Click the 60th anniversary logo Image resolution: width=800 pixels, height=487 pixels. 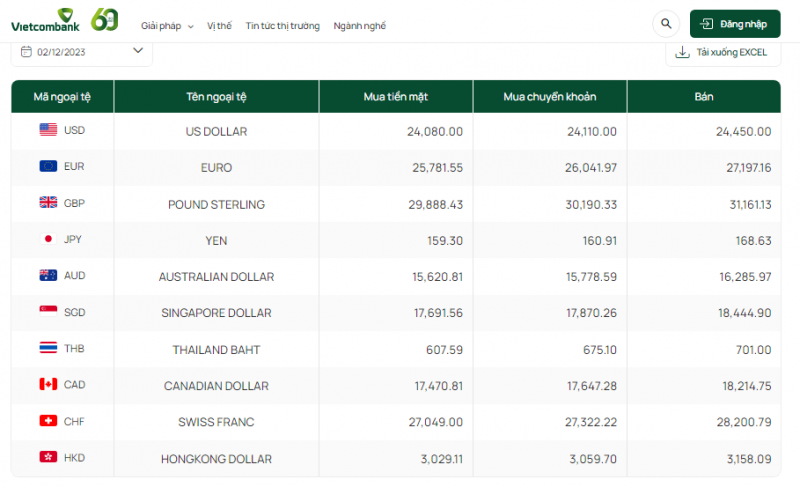coord(105,20)
